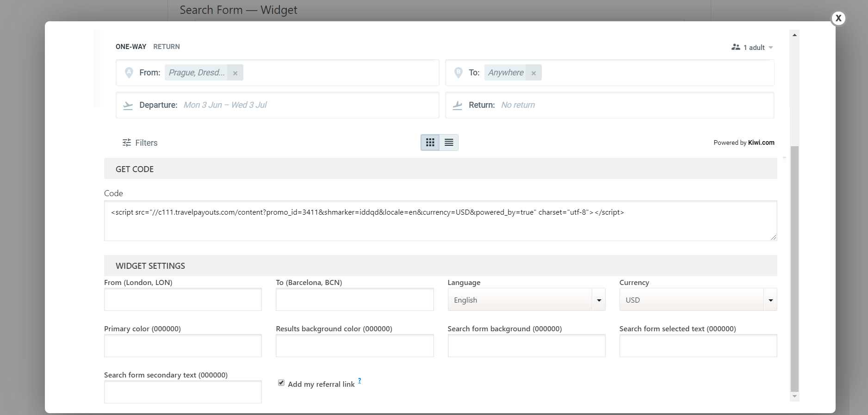Open the Language dropdown
The height and width of the screenshot is (415, 868).
(x=526, y=300)
